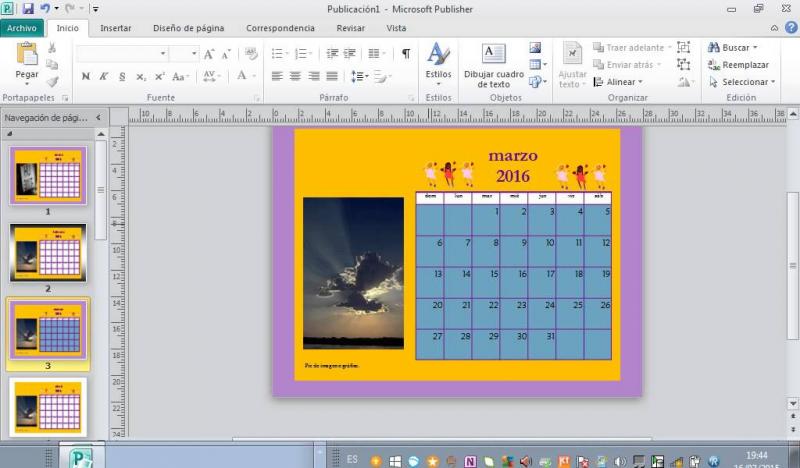The height and width of the screenshot is (468, 800).
Task: Select the Format Painter brush icon
Action: click(x=53, y=81)
